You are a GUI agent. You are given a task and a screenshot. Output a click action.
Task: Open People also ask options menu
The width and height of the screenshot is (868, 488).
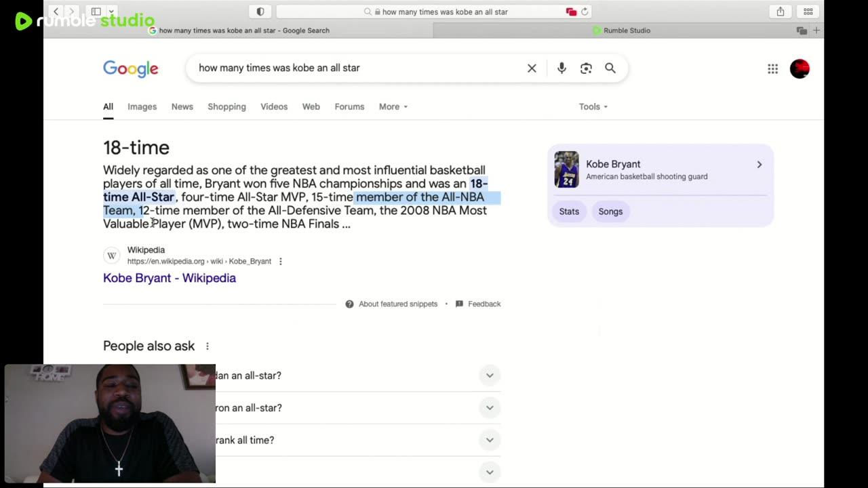208,346
